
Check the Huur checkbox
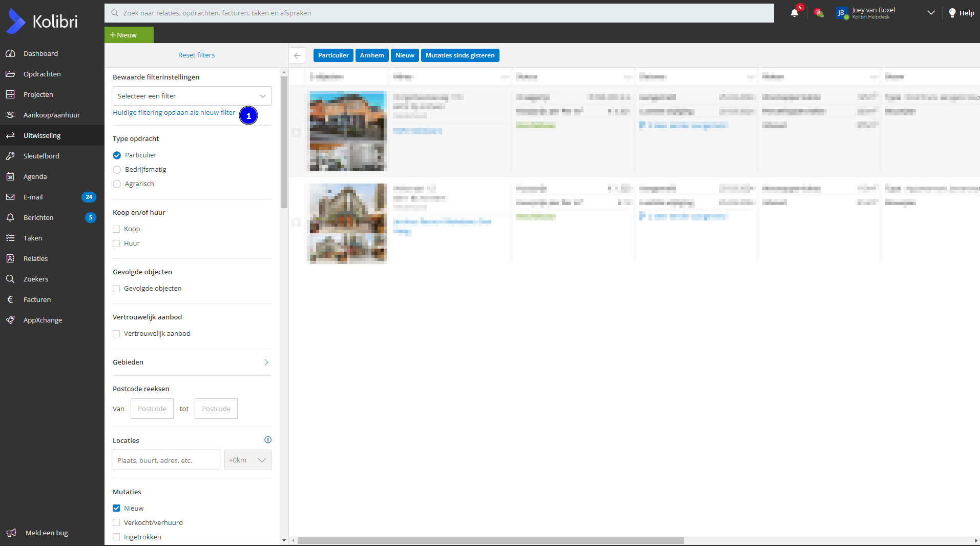coord(116,244)
